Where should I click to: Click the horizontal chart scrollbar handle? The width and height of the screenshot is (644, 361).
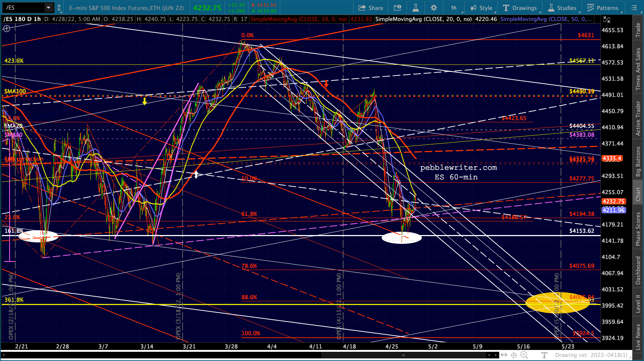point(403,355)
